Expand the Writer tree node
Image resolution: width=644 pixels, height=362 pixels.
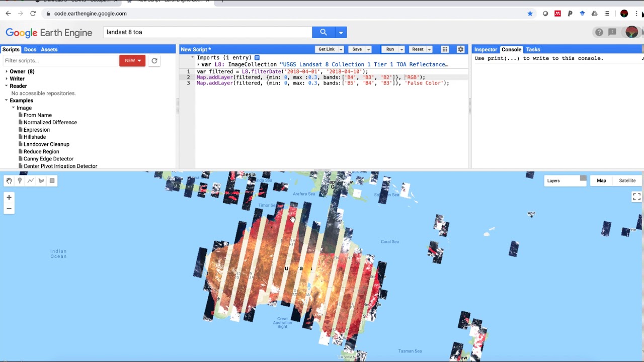(x=7, y=79)
